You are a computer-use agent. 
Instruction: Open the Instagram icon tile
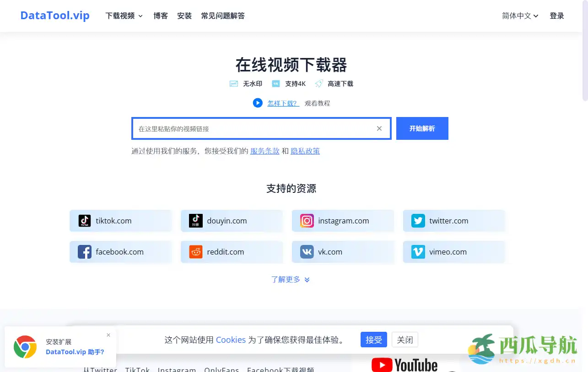[x=307, y=221]
